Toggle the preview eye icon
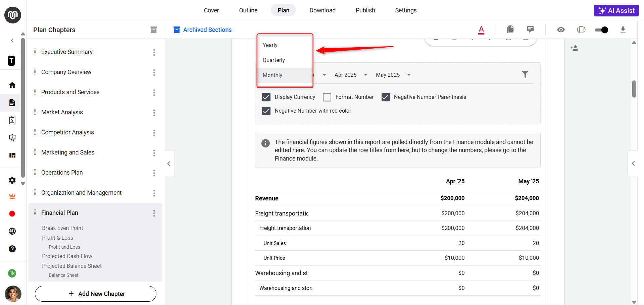This screenshot has width=644, height=305. click(x=561, y=30)
